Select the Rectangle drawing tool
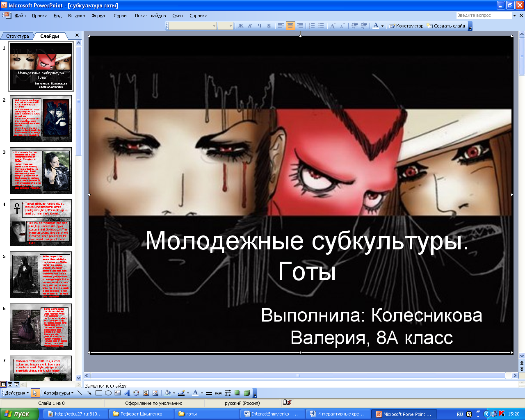The height and width of the screenshot is (420, 525). click(99, 393)
